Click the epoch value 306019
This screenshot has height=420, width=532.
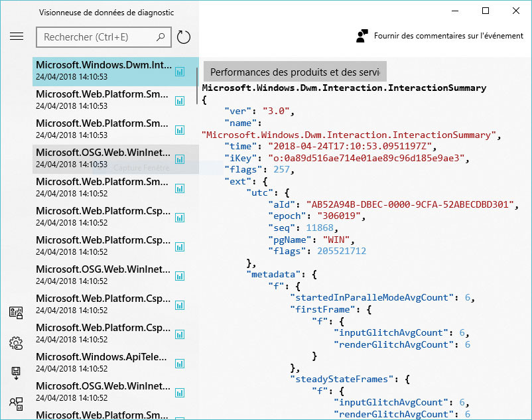[x=339, y=216]
